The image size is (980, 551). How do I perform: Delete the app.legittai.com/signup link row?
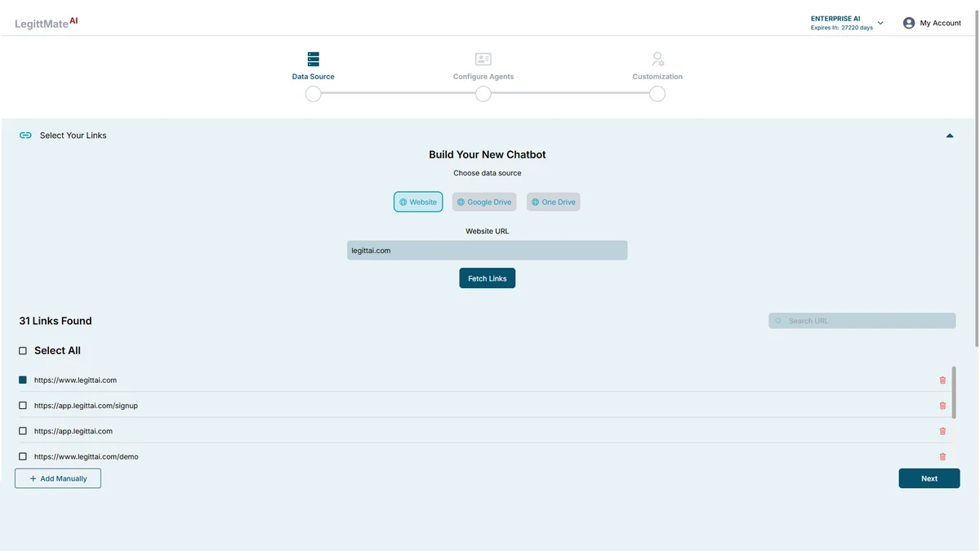pyautogui.click(x=942, y=406)
